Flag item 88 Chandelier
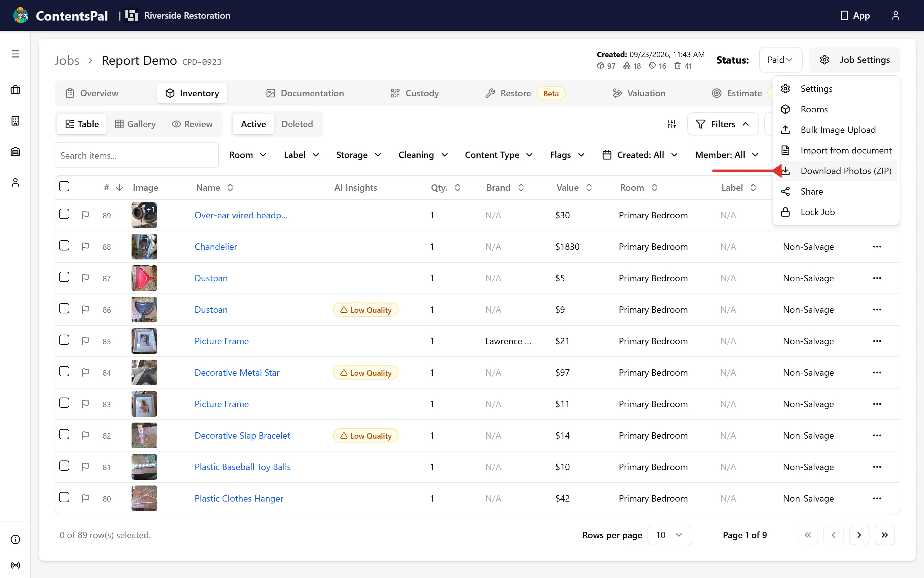Image resolution: width=924 pixels, height=578 pixels. (85, 247)
